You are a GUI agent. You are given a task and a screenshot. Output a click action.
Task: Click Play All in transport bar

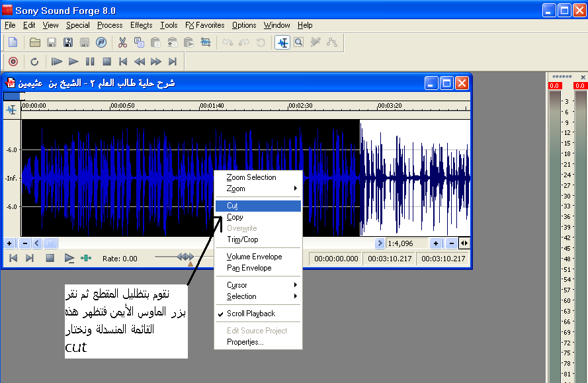point(57,62)
